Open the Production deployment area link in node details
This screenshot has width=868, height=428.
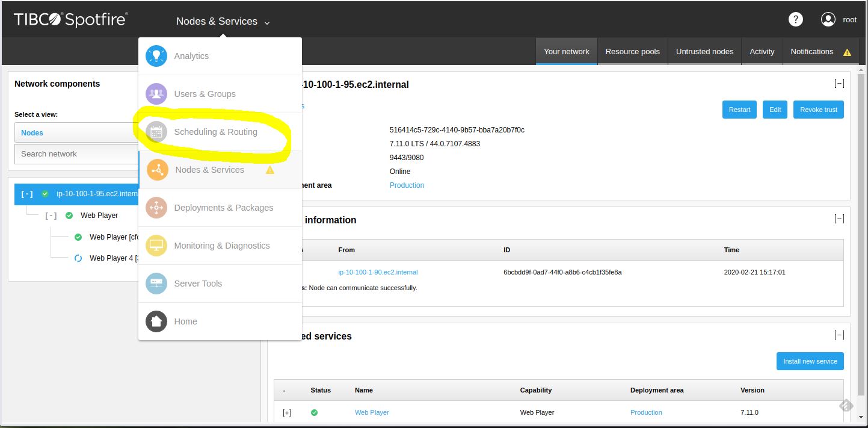(407, 185)
